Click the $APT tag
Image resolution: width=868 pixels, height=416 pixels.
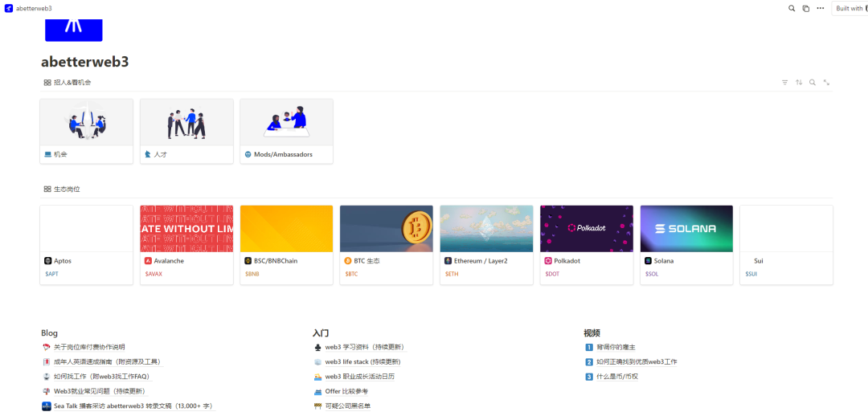point(51,274)
